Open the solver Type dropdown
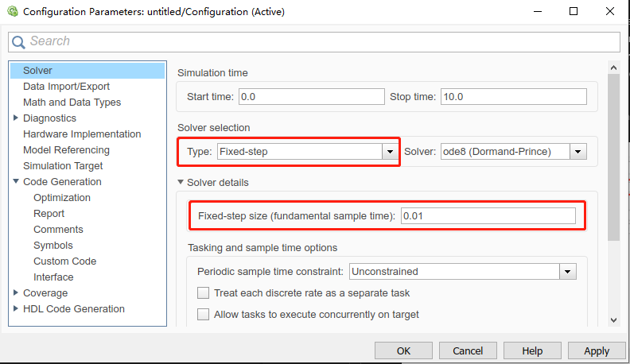 pyautogui.click(x=390, y=152)
